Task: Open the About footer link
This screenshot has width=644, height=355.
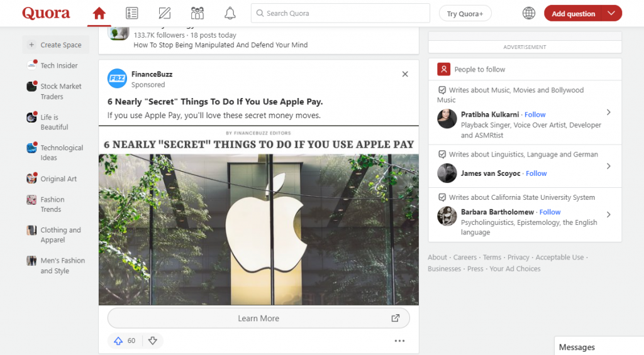Action: [437, 258]
